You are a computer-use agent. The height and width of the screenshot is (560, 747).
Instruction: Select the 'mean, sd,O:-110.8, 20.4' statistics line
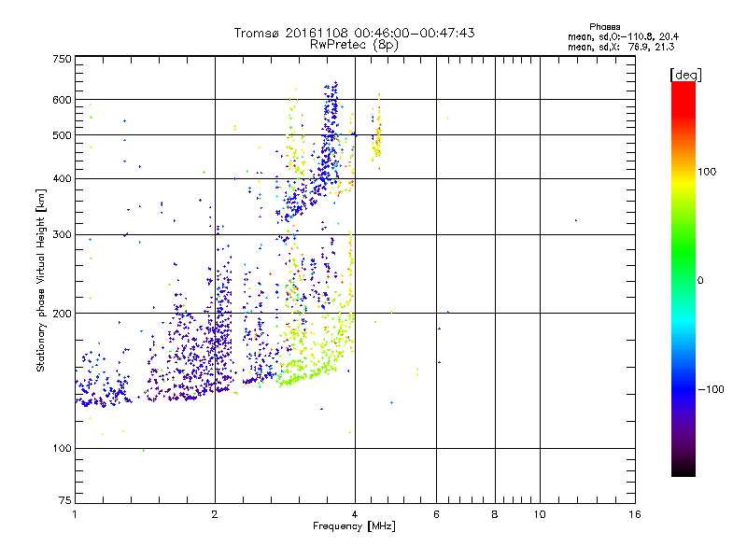coord(623,36)
